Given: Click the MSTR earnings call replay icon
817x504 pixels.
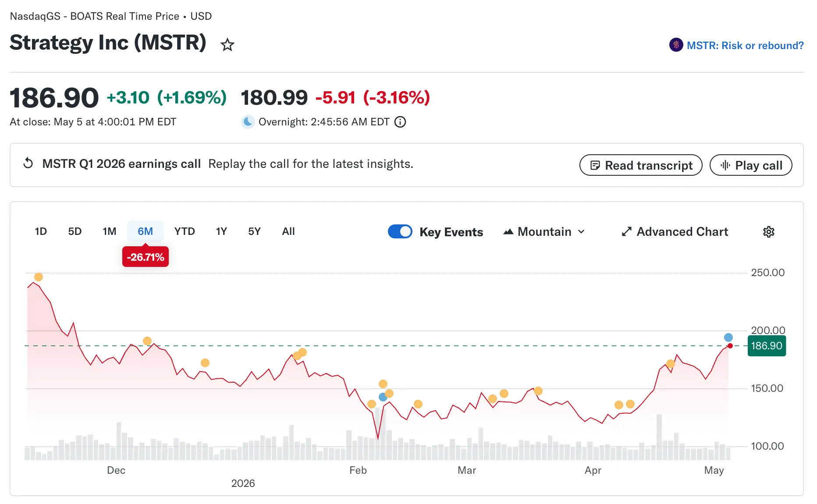Looking at the screenshot, I should (x=28, y=163).
